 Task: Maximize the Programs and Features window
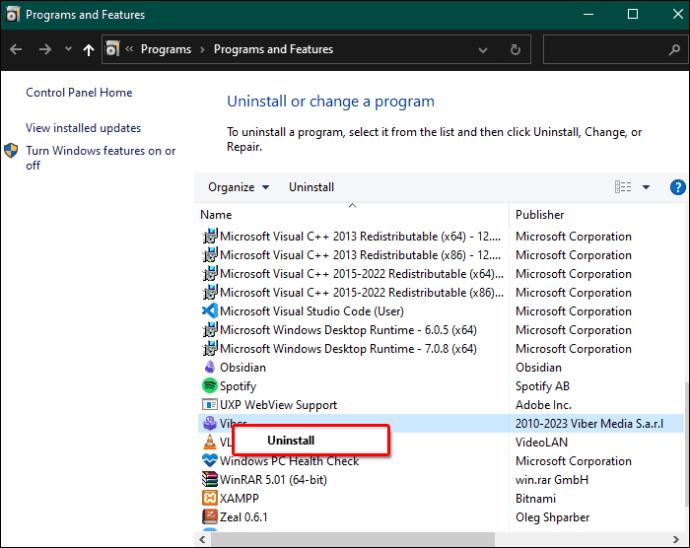[x=632, y=14]
